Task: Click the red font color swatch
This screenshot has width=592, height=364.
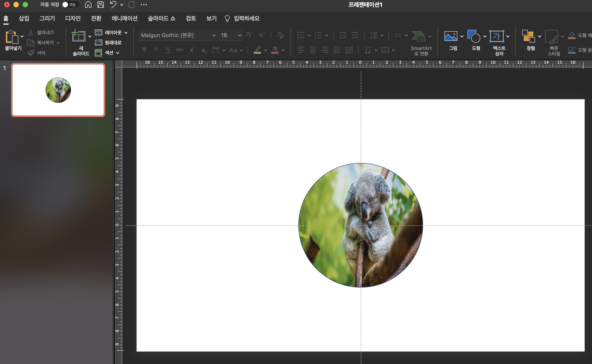Action: 275,50
